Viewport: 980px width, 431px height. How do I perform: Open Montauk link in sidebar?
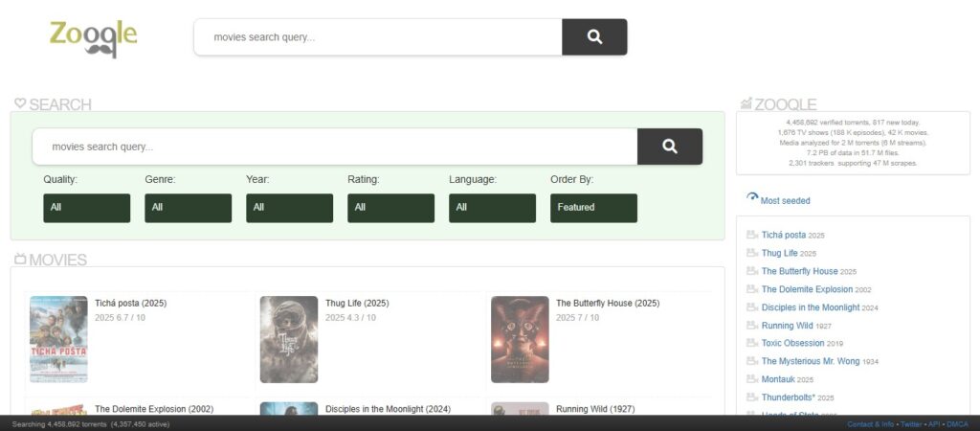click(778, 379)
